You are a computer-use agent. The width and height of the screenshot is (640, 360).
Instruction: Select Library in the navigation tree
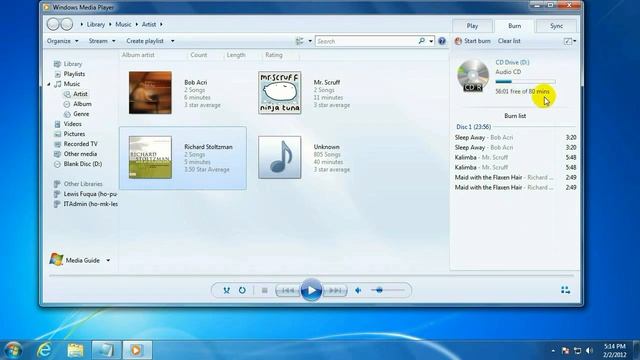pyautogui.click(x=73, y=64)
